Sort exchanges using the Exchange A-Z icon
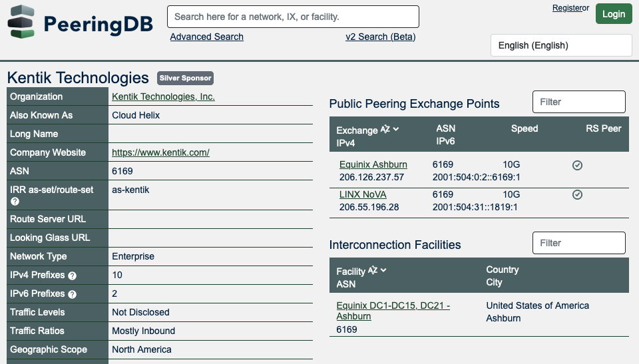This screenshot has height=364, width=639. tap(385, 129)
